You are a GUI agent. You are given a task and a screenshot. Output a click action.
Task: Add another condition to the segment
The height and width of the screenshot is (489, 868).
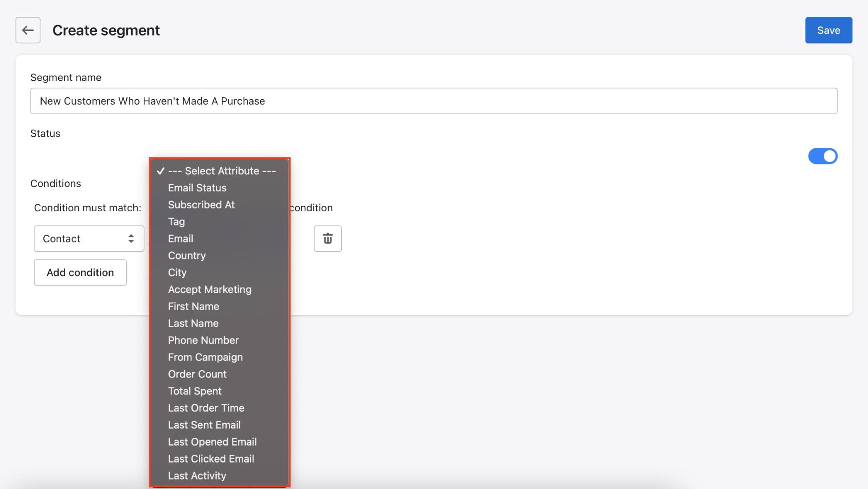point(80,272)
